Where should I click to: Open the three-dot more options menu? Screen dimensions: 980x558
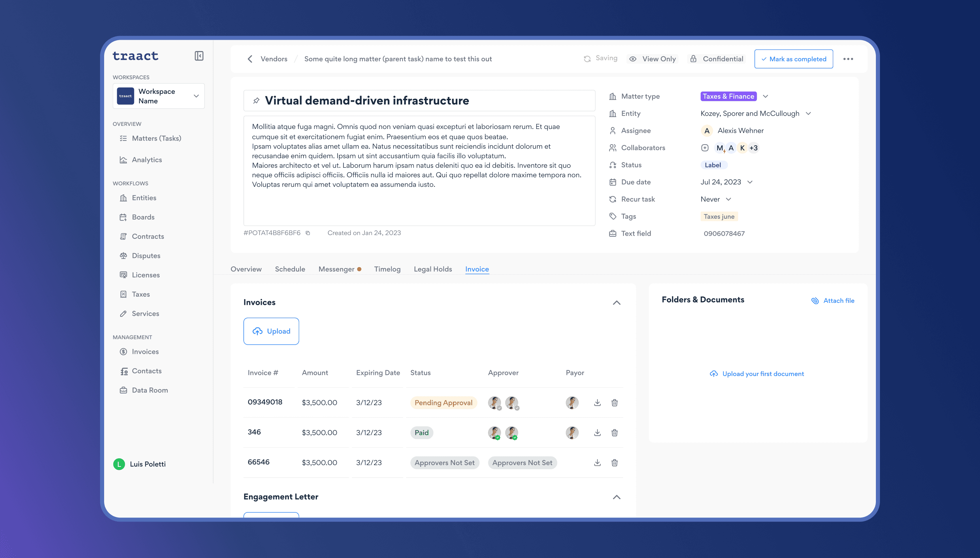point(848,59)
